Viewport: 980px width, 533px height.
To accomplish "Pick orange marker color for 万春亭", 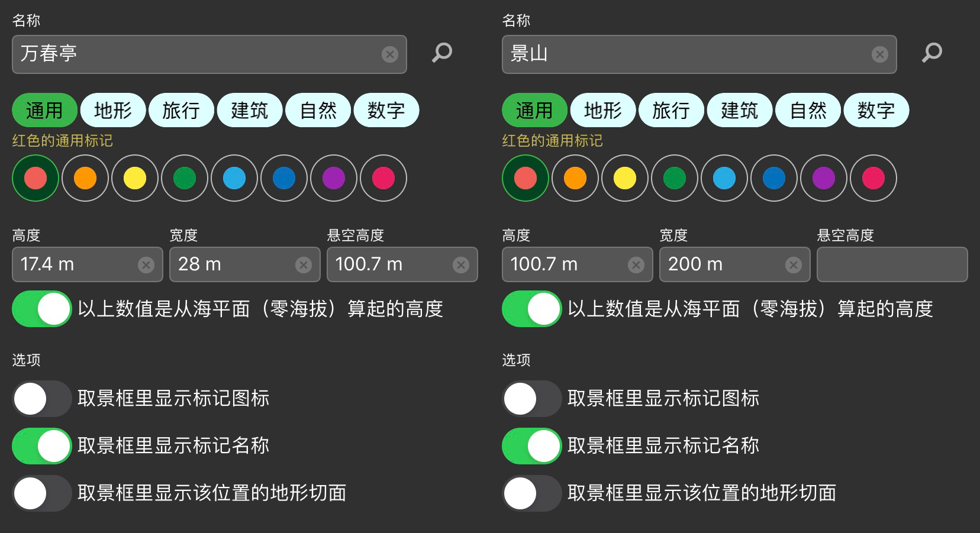I will click(85, 178).
